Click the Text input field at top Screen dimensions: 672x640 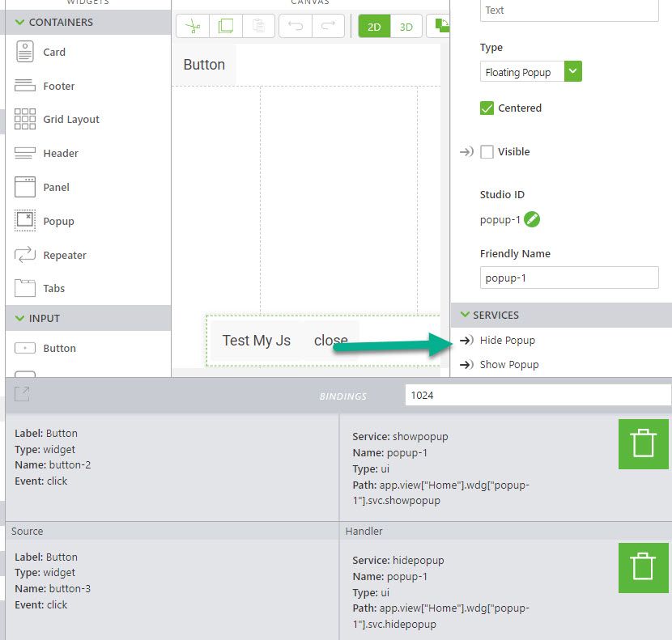click(569, 11)
